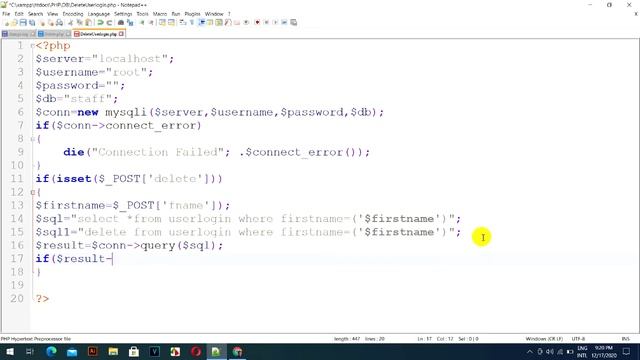This screenshot has height=360, width=640.
Task: Click the Save All toolbar icon
Action: (32, 22)
